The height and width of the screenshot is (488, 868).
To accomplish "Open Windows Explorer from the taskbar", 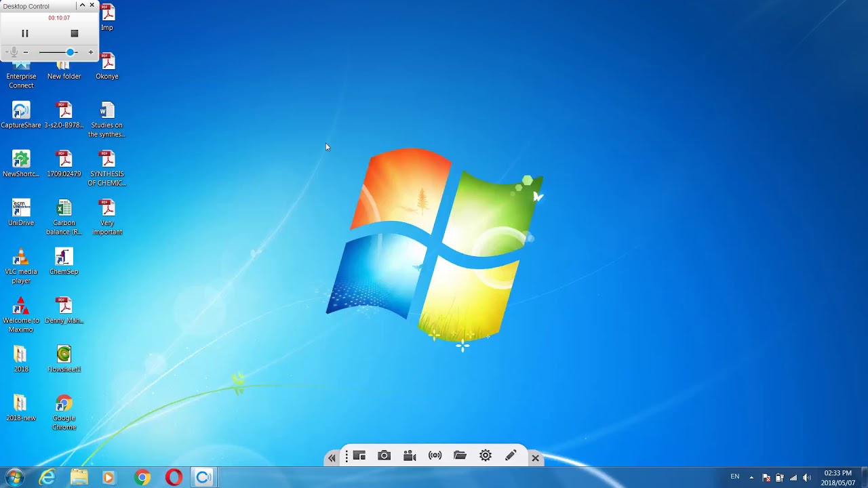I will pos(79,478).
